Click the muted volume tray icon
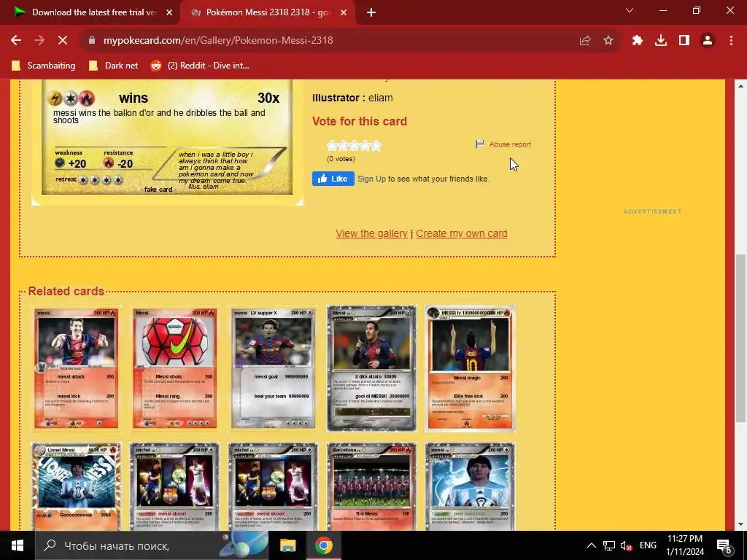The height and width of the screenshot is (560, 747). [x=626, y=545]
